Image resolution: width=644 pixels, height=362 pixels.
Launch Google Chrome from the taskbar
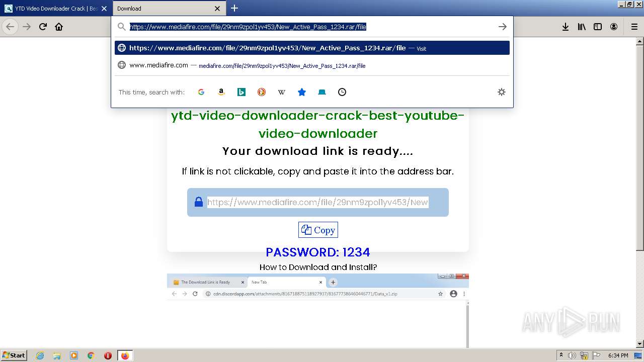(x=91, y=355)
